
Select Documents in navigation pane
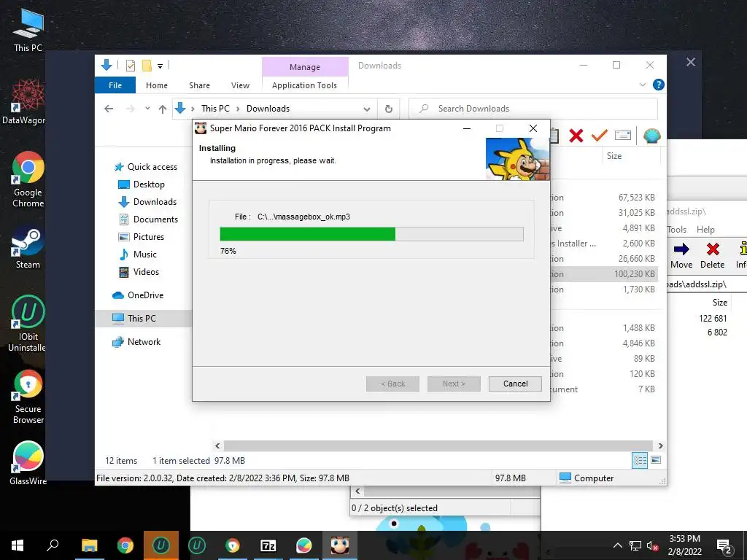(148, 219)
